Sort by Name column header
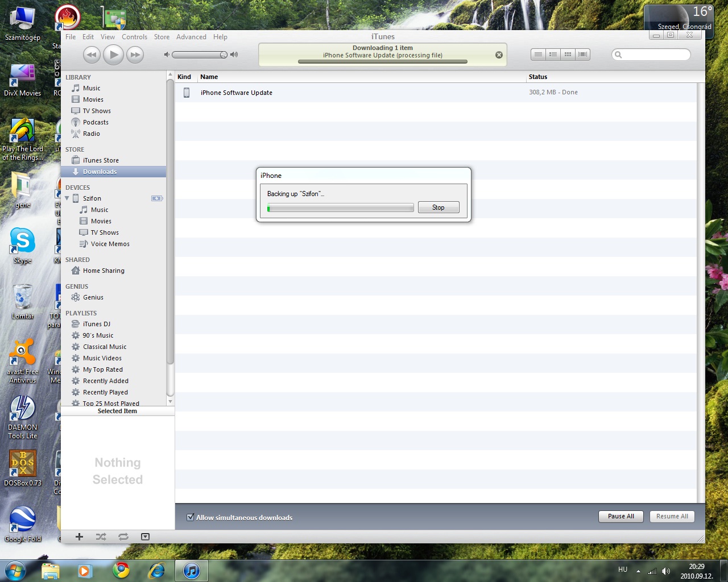This screenshot has height=582, width=728. [x=362, y=77]
